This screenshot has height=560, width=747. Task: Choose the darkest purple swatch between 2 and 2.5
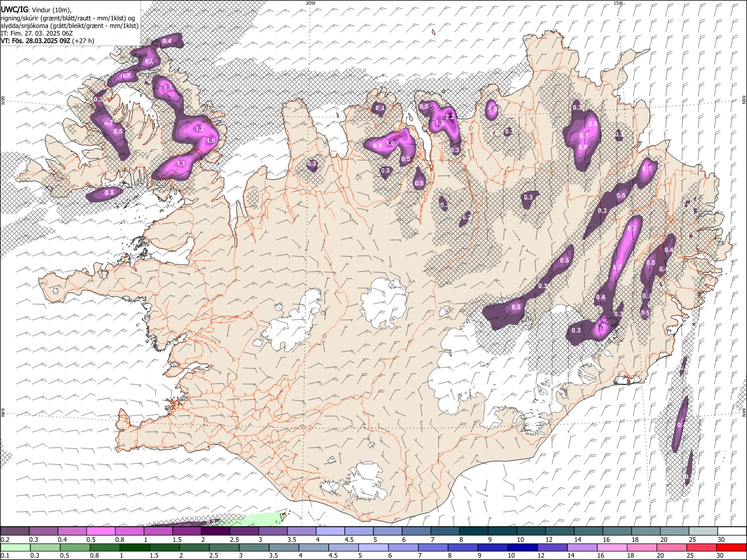(x=215, y=531)
